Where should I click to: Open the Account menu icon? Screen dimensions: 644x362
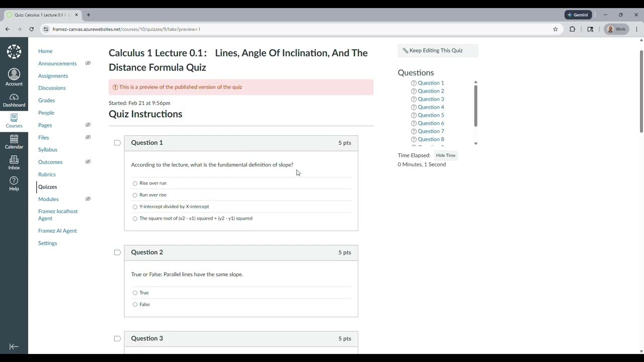(14, 77)
